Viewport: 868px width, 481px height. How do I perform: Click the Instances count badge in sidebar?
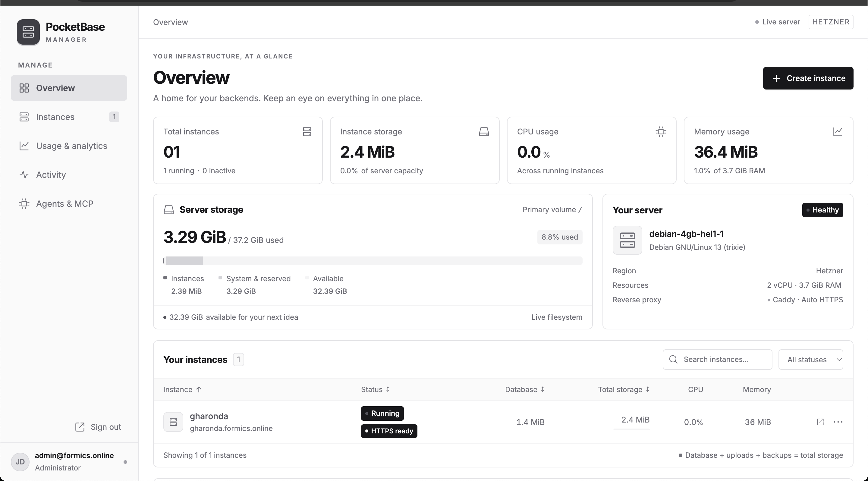(x=114, y=117)
